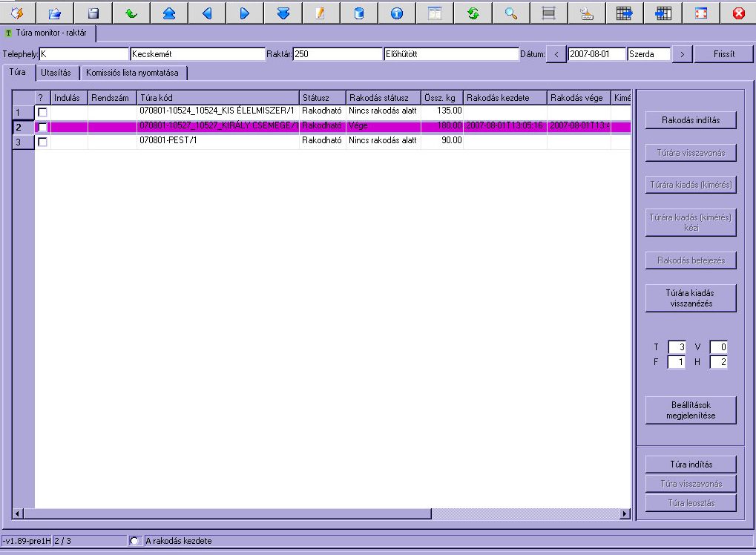Step date back with the < button
The image size is (756, 555).
coord(556,54)
